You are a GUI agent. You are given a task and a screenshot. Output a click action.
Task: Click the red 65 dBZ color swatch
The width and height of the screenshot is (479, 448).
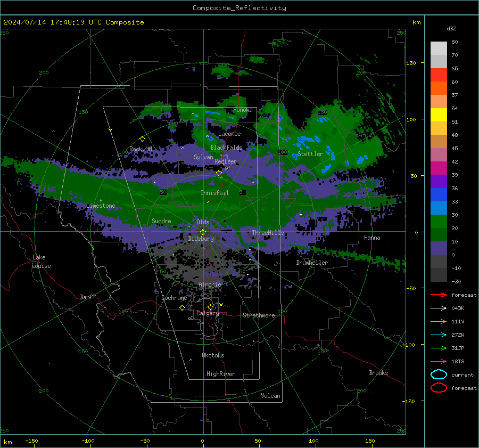tap(439, 75)
